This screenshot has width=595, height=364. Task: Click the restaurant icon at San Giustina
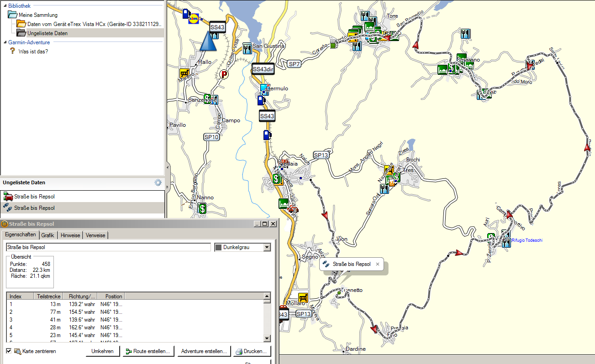tap(247, 48)
